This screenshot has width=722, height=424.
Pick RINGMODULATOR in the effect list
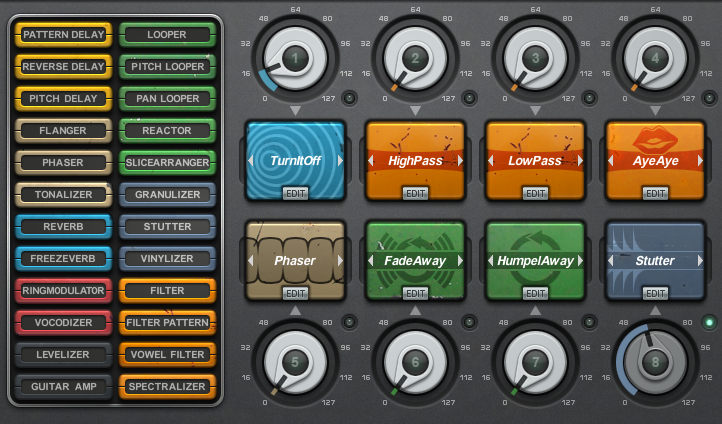(63, 291)
